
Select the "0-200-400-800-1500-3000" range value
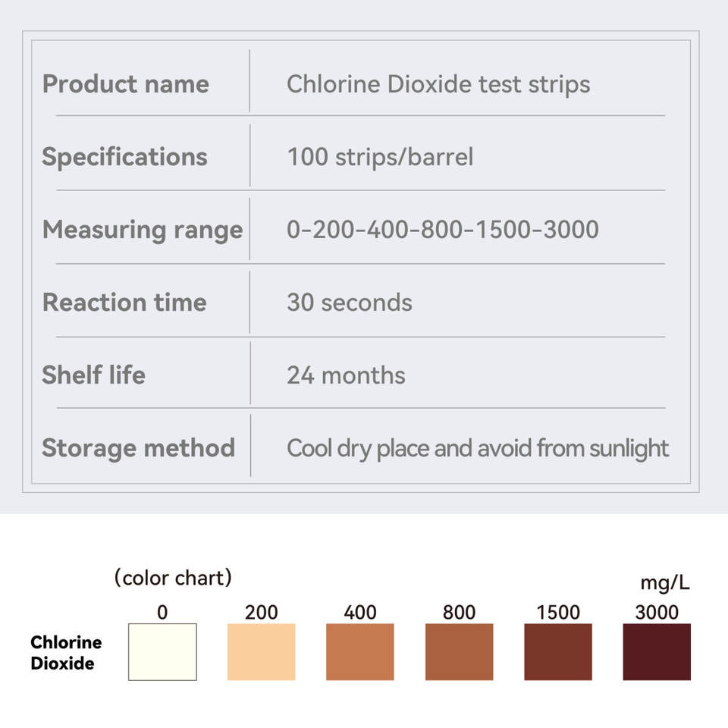click(443, 229)
